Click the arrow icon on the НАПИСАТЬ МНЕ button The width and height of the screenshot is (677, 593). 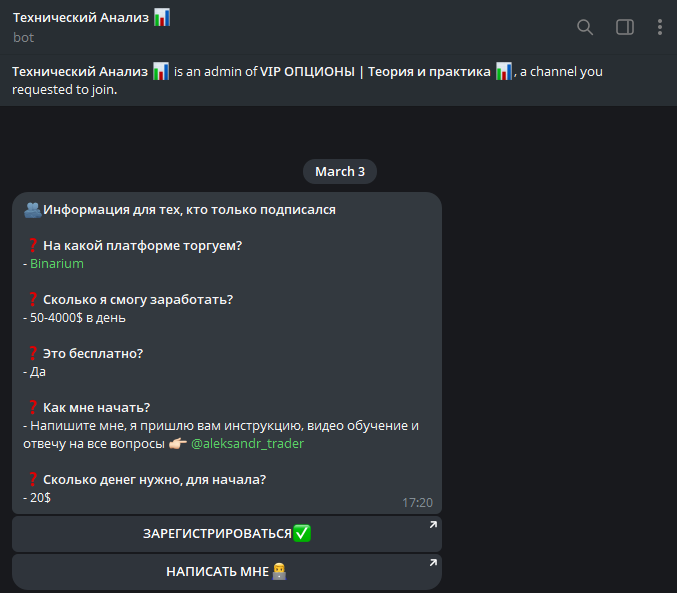coord(432,563)
